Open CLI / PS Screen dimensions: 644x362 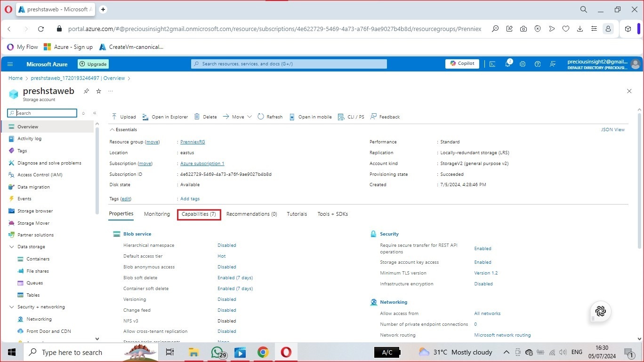351,117
